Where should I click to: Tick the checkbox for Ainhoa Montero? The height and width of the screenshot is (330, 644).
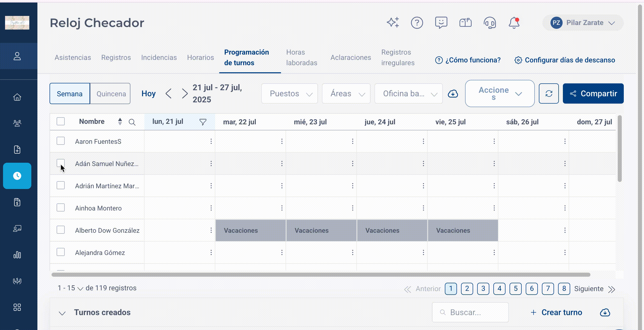tap(61, 207)
